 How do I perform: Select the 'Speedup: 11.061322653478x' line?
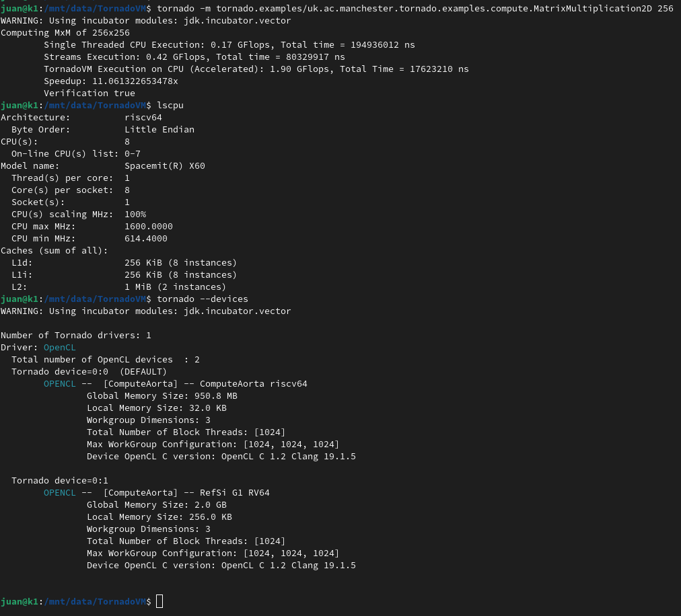coord(111,81)
